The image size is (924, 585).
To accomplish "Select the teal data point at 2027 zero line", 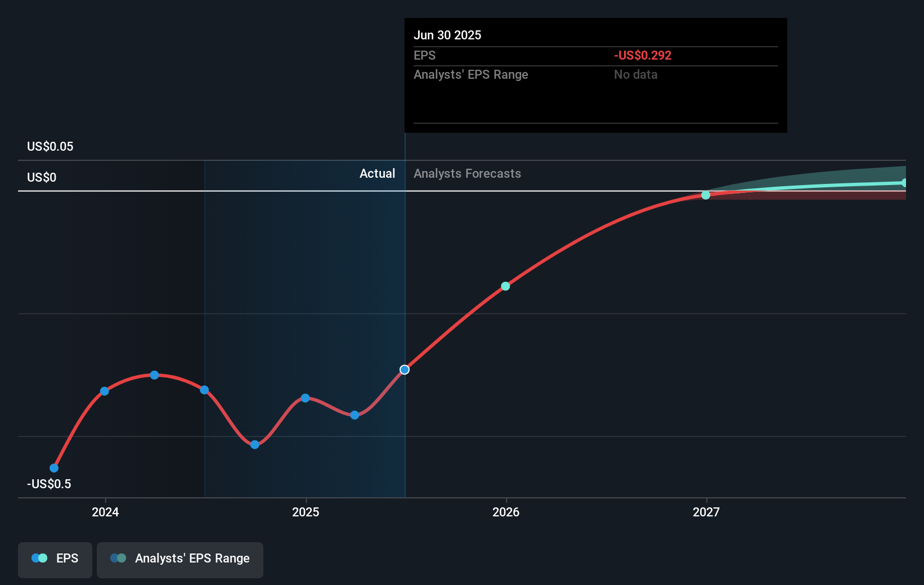I will pos(705,195).
